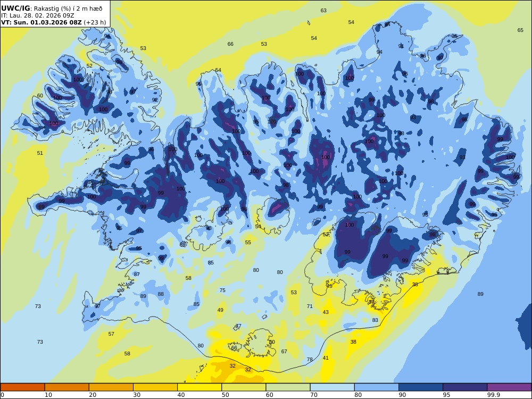This screenshot has height=399, width=532.
Task: Click the '(+23 h)' forecast offset text
Action: 95,22
